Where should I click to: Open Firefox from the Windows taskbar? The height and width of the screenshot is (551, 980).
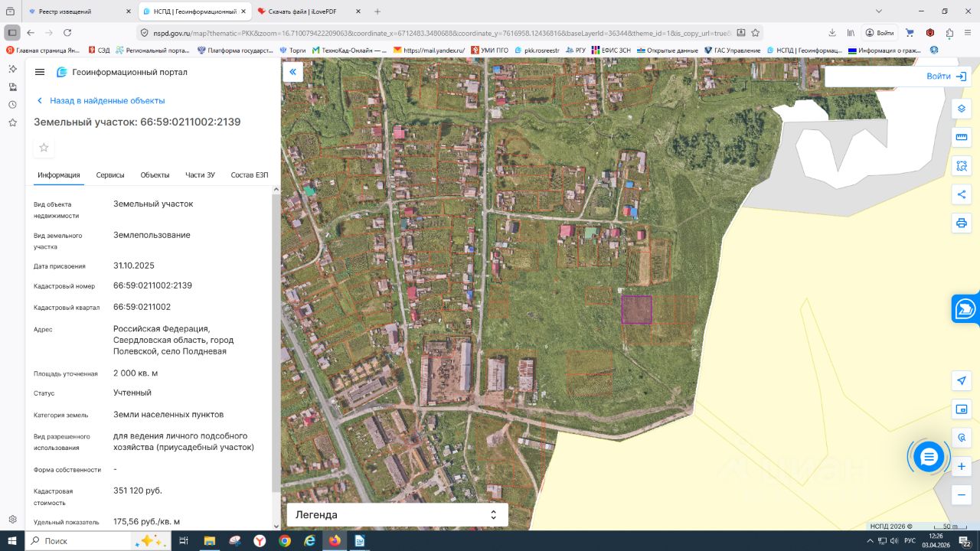pos(335,540)
